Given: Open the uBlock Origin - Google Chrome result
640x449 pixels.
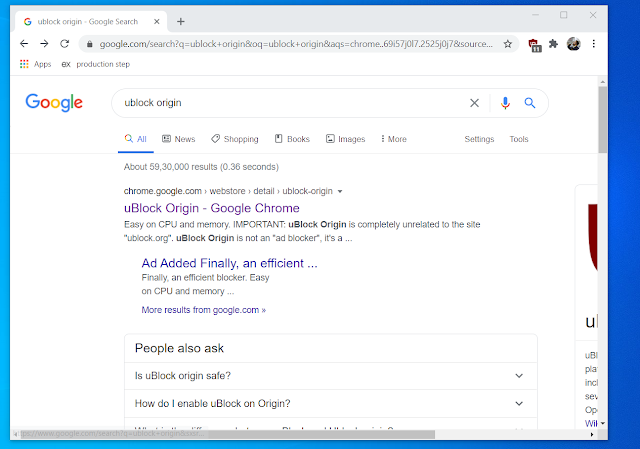Looking at the screenshot, I should (212, 208).
